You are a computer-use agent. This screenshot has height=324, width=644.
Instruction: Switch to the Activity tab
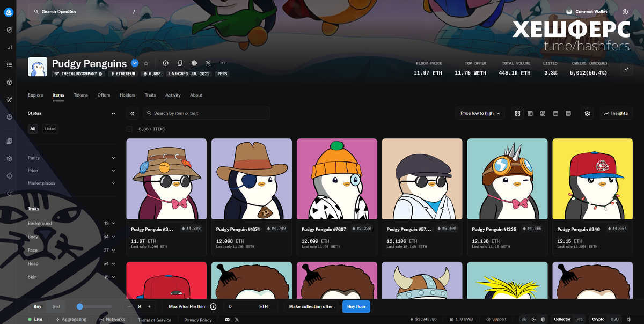pos(173,95)
